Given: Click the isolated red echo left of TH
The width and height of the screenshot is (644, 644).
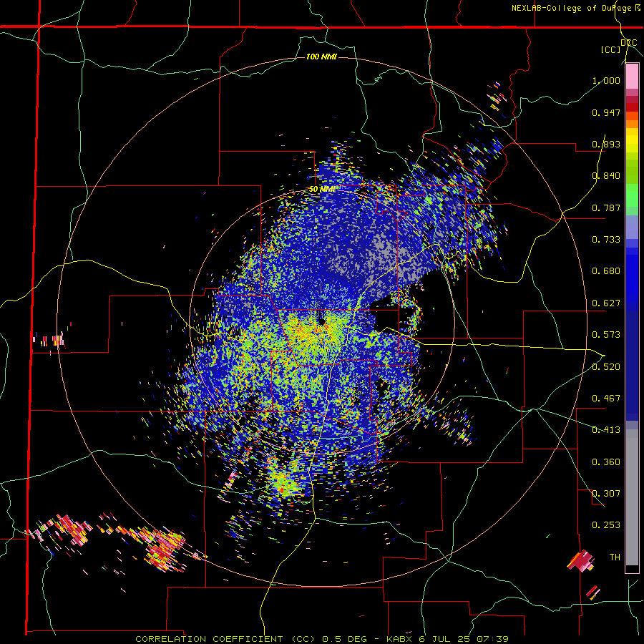Looking at the screenshot, I should [x=581, y=561].
